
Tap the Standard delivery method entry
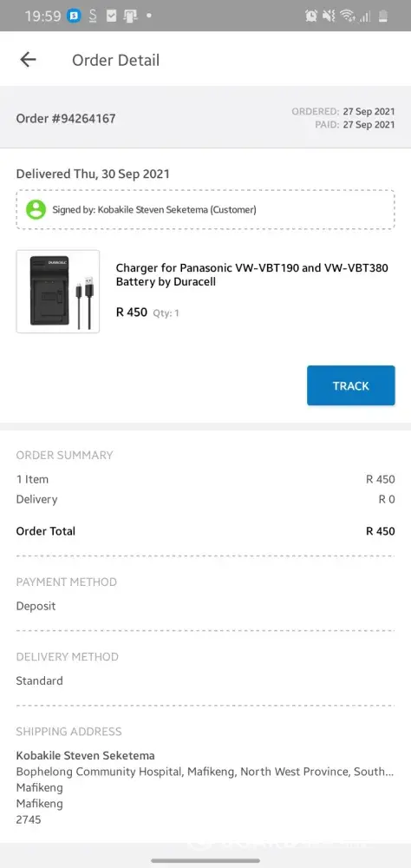point(39,681)
